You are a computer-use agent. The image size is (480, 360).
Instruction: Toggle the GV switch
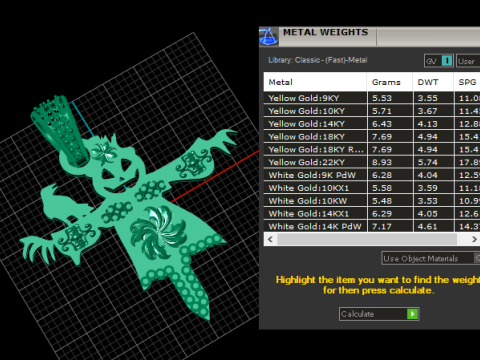439,61
